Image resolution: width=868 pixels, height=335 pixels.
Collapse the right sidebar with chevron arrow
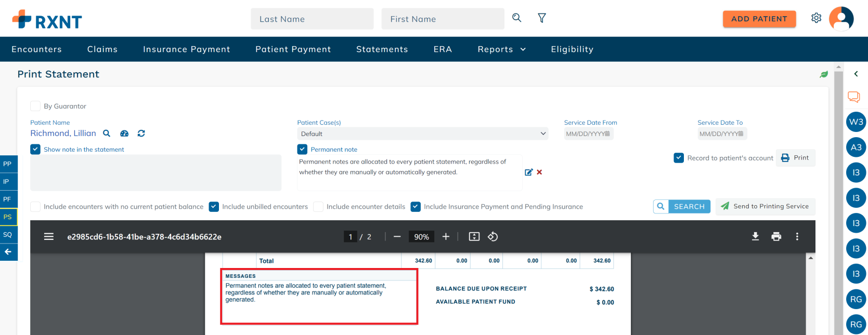tap(856, 74)
